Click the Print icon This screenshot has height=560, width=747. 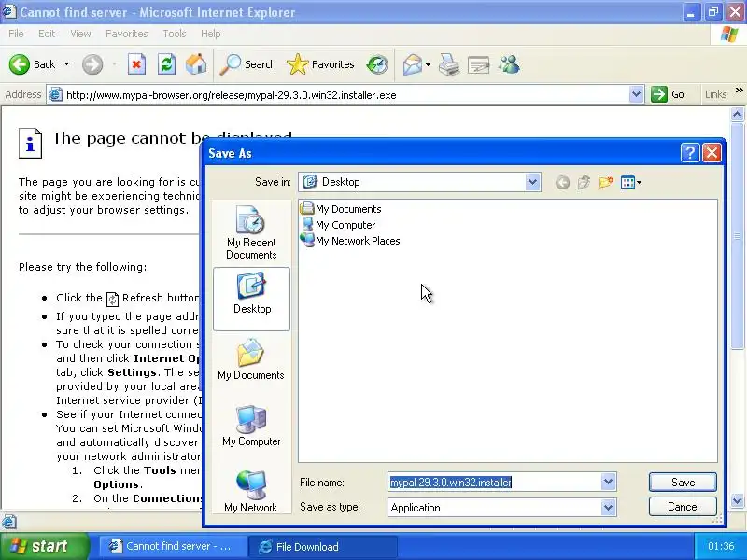(x=449, y=64)
